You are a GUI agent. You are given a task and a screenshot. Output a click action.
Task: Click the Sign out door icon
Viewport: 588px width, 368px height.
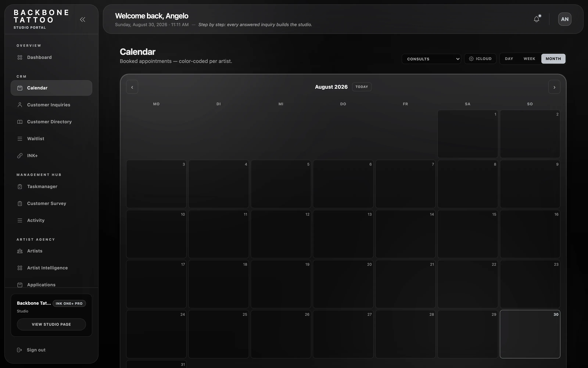pos(19,350)
